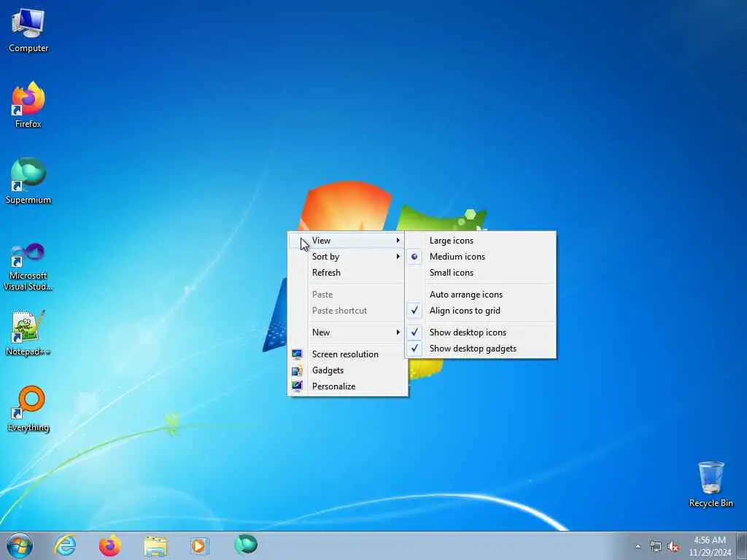The image size is (747, 560).
Task: Click the Gadgets menu icon
Action: (x=297, y=370)
